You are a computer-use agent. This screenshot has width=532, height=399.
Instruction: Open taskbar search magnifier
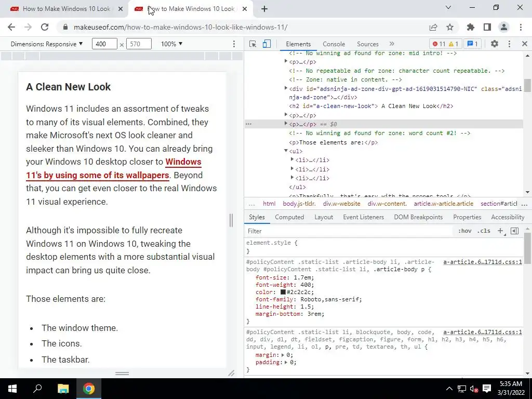37,389
